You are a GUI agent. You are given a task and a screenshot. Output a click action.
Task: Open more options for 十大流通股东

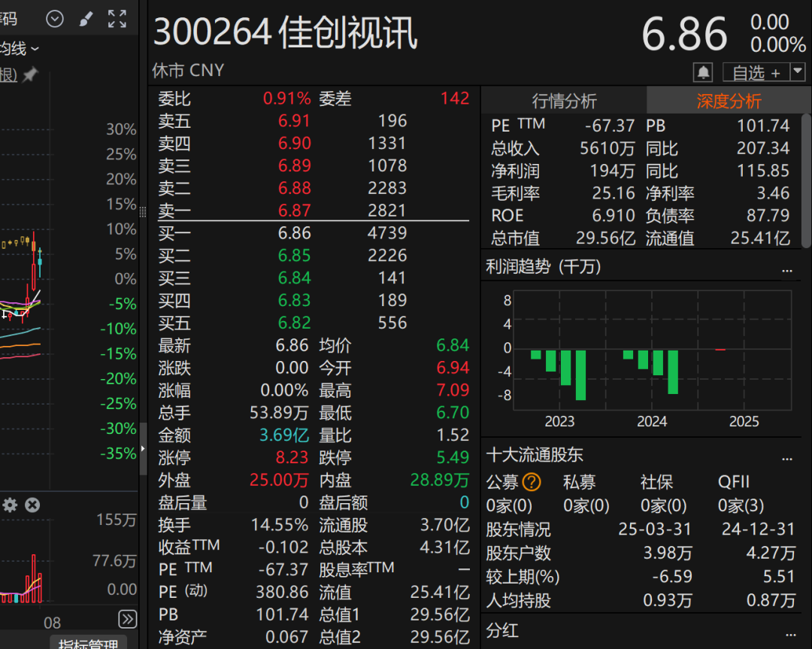787,456
